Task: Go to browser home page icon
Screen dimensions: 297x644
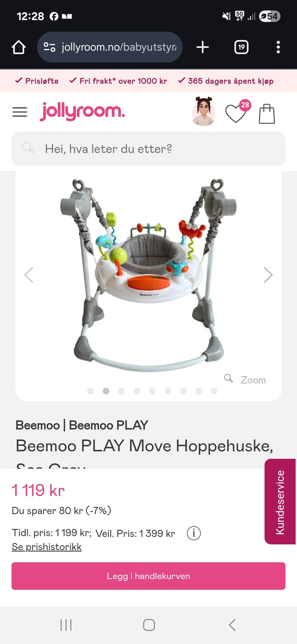Action: (x=19, y=47)
